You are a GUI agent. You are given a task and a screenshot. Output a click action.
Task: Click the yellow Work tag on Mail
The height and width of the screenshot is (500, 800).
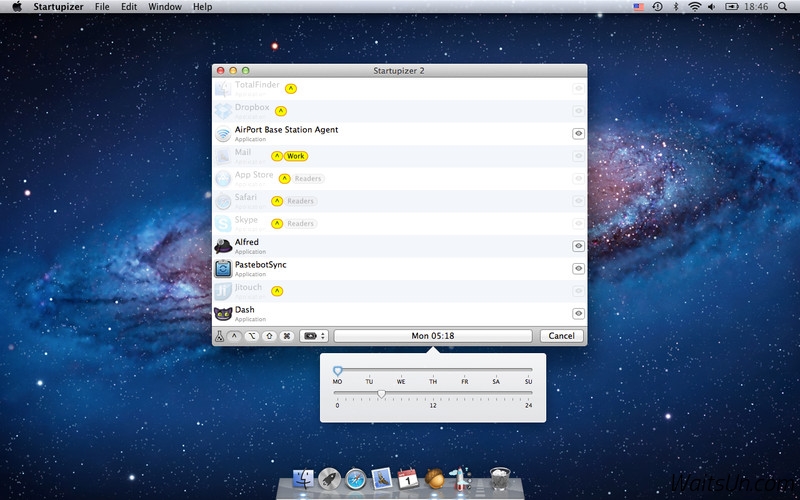[295, 156]
